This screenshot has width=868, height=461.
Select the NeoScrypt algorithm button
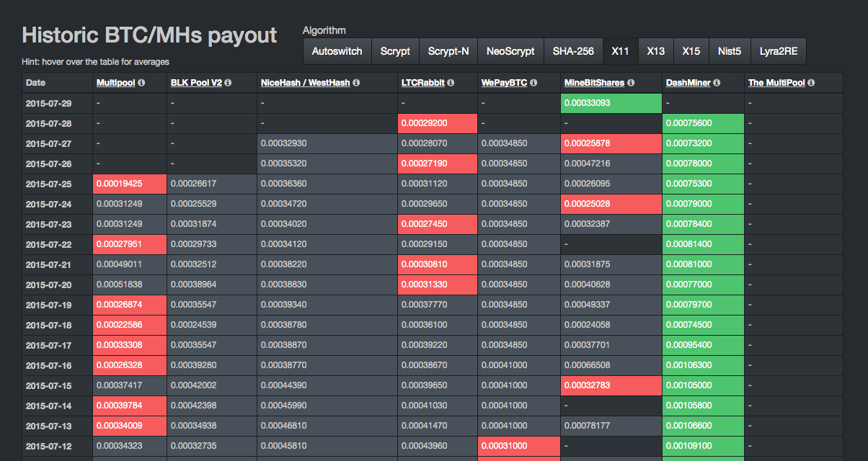tap(510, 51)
